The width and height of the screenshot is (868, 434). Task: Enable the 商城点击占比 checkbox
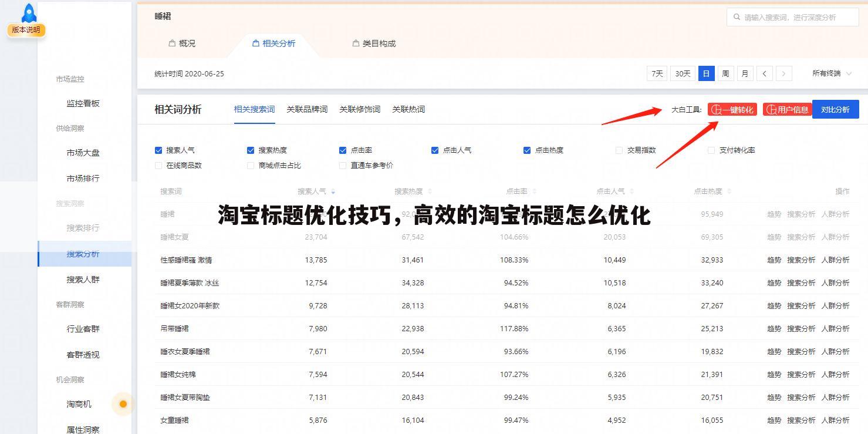click(251, 166)
